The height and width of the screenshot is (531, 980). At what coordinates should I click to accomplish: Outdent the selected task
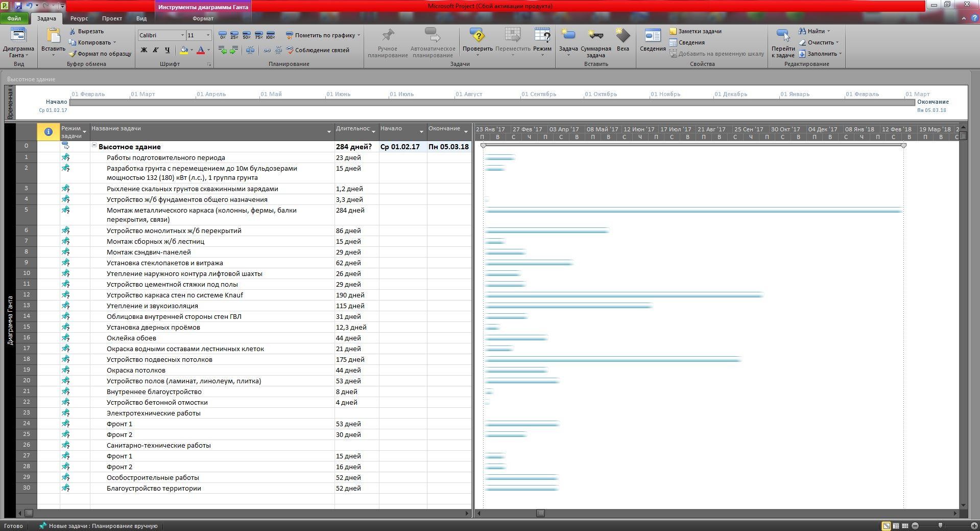[x=223, y=50]
